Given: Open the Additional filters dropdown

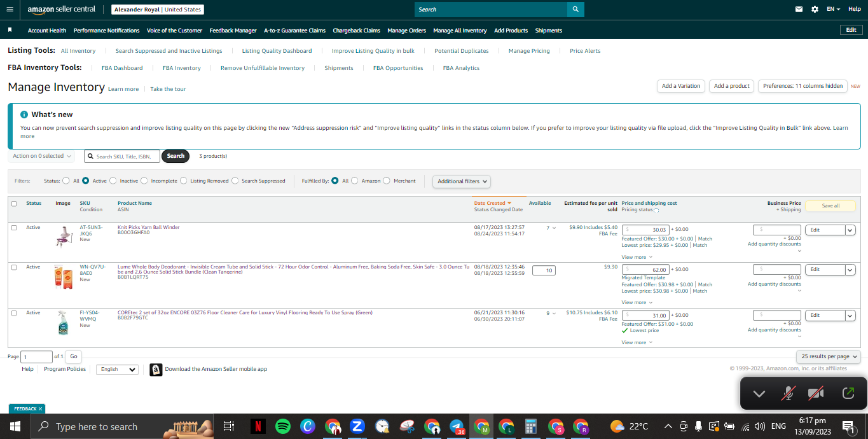Looking at the screenshot, I should (x=462, y=181).
